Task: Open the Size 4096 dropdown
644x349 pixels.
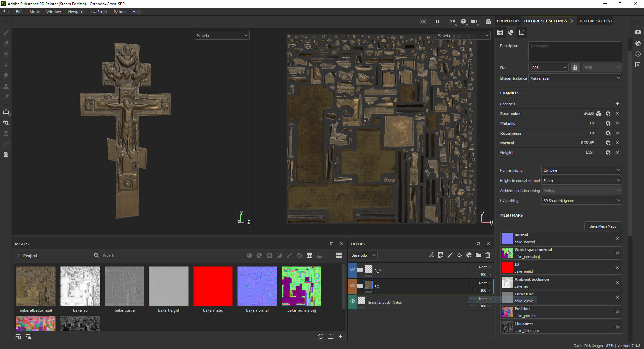Action: (548, 68)
